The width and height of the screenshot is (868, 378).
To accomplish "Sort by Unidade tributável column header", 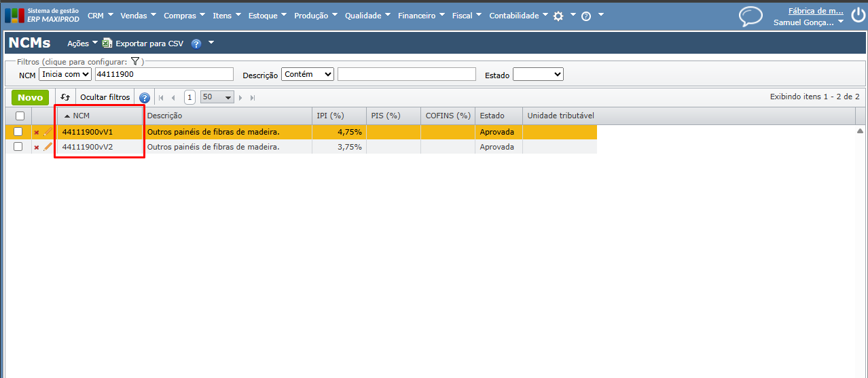I will click(x=560, y=116).
